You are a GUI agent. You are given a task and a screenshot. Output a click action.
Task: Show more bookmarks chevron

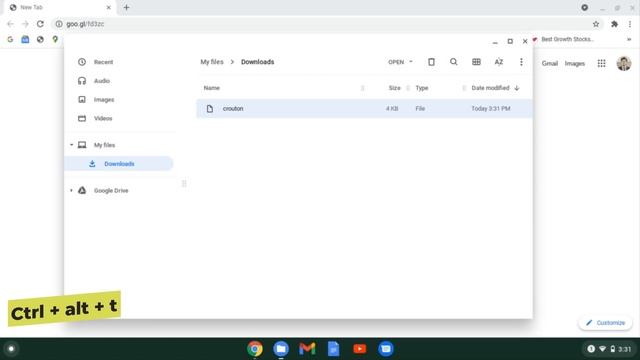point(629,39)
